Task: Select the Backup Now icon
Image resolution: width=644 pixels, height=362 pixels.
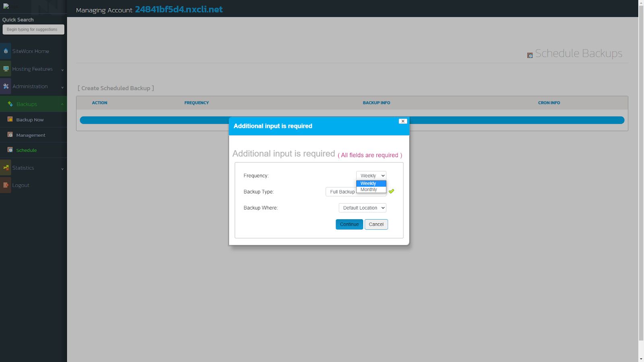Action: click(x=10, y=119)
